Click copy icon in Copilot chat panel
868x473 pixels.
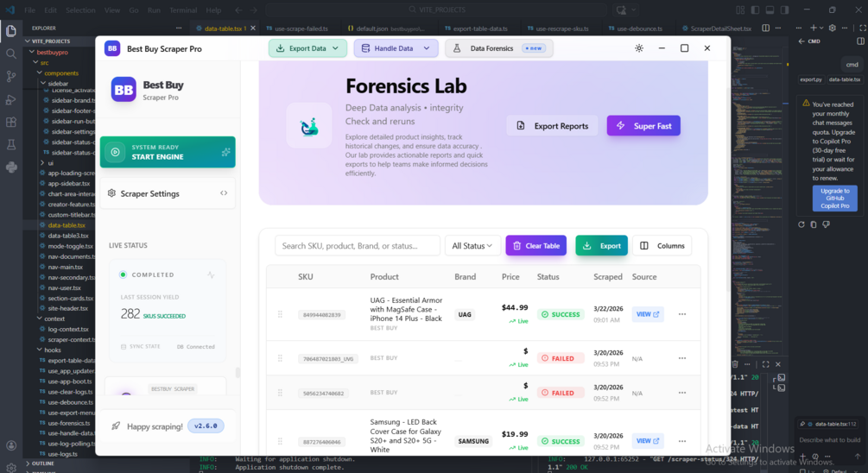pyautogui.click(x=814, y=224)
